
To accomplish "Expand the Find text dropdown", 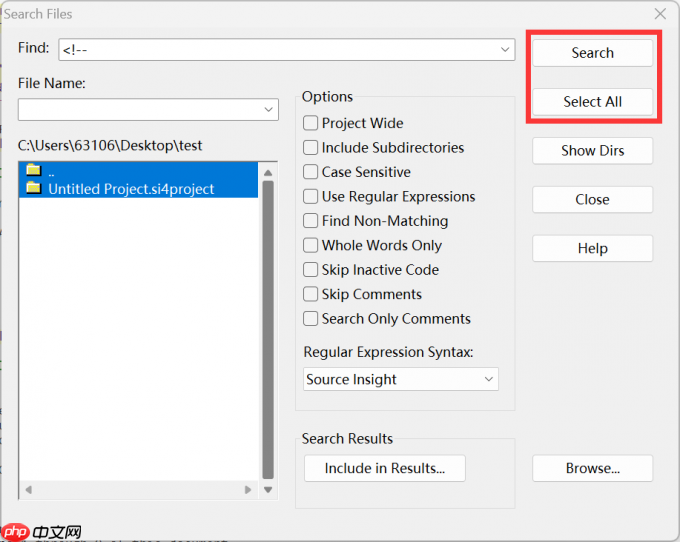I will coord(506,49).
